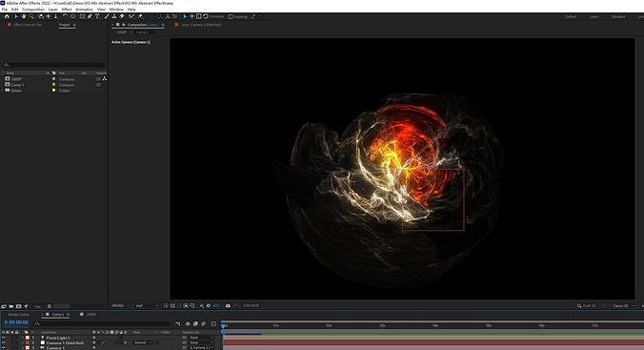Toggle the Snapping checkbox
This screenshot has width=644, height=350.
click(x=231, y=16)
